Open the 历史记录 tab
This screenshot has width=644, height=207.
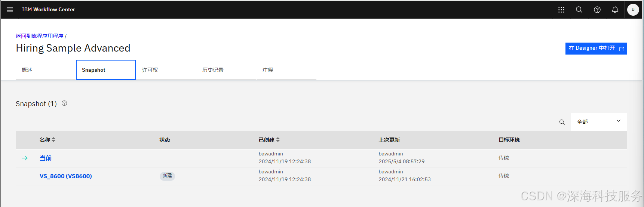(226, 70)
